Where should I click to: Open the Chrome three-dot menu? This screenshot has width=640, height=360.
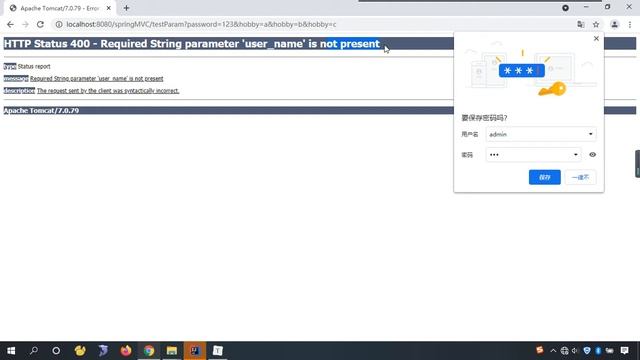630,24
